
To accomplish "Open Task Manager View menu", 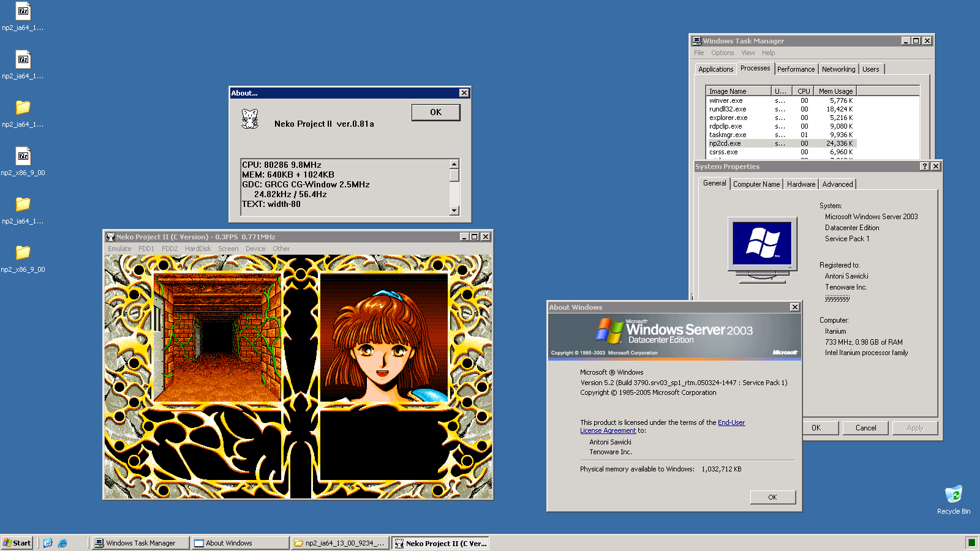I will 748,53.
